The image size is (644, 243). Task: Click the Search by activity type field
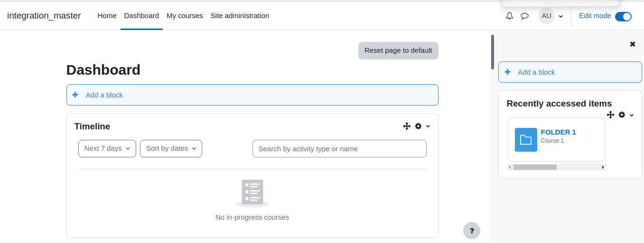[x=339, y=149]
